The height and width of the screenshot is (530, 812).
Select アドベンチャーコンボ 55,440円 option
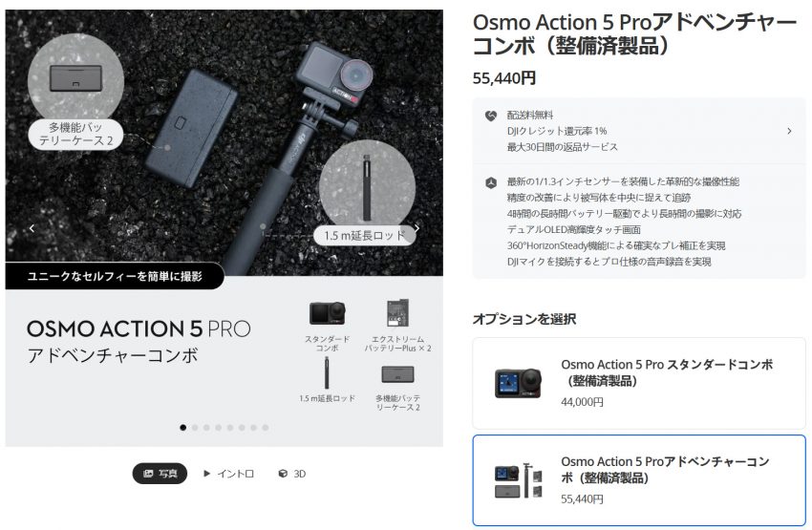coord(639,480)
